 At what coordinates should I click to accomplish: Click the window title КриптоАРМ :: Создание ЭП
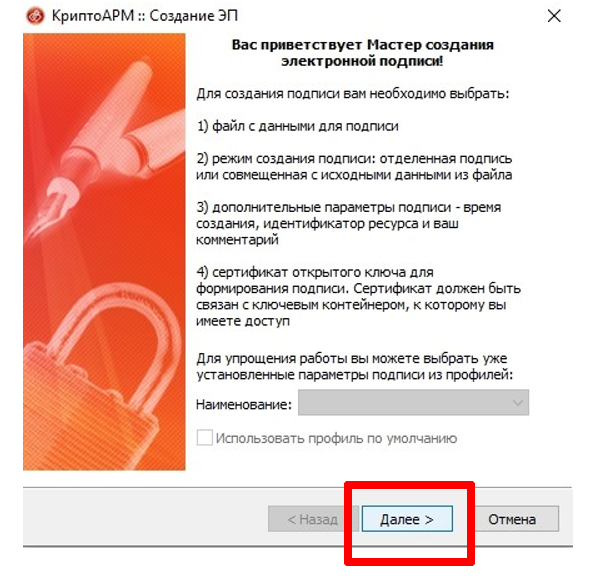(x=144, y=16)
